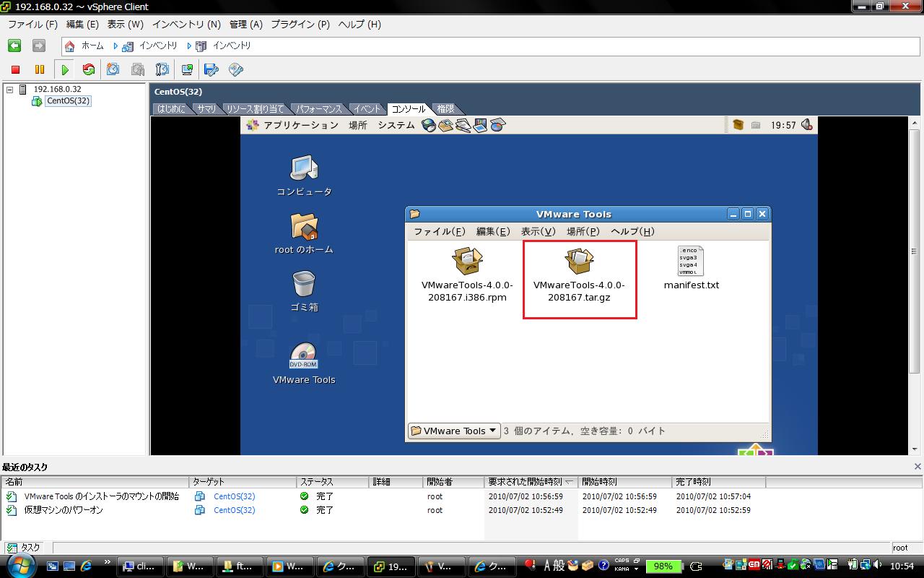Open ヘルプ(H) menu in VMware Tools window

tap(632, 232)
